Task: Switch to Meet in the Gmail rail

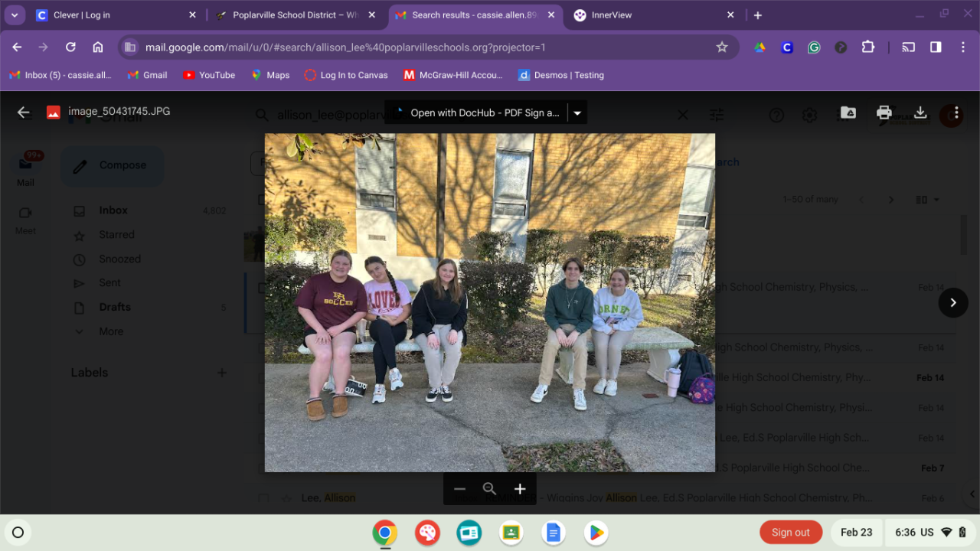Action: click(25, 220)
